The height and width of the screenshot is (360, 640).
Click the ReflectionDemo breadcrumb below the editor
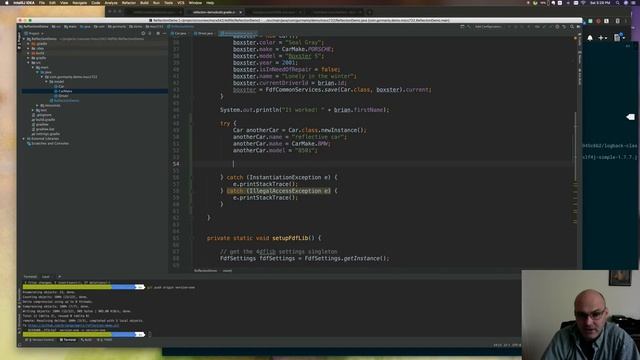coord(205,271)
